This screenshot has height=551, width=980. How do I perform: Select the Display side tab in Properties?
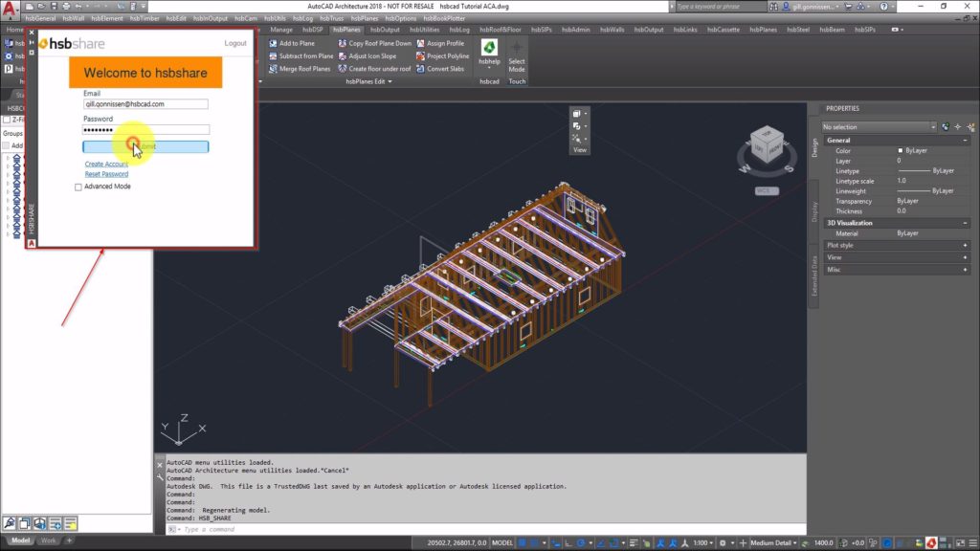click(x=814, y=211)
